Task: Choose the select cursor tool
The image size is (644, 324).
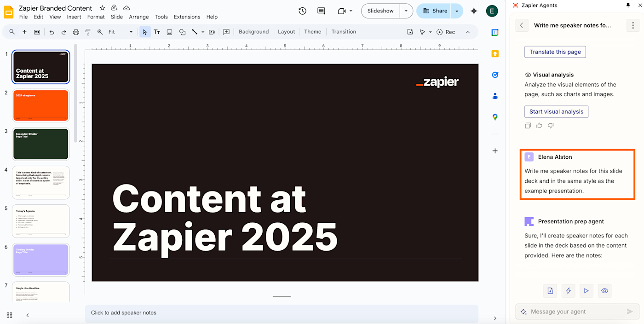Action: (145, 32)
